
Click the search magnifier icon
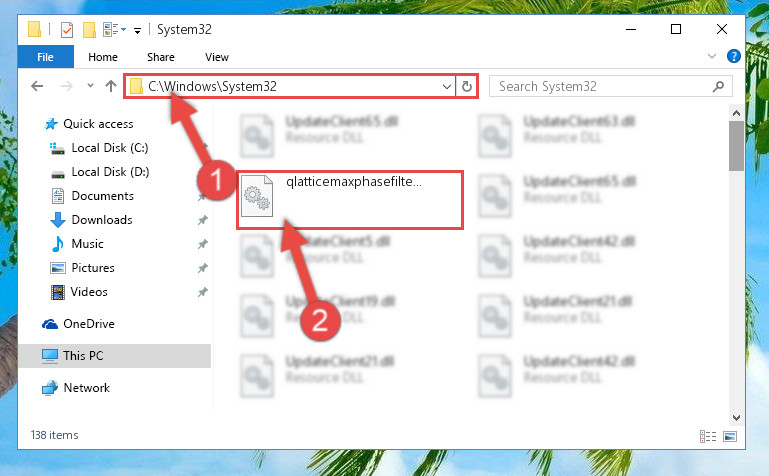point(718,87)
